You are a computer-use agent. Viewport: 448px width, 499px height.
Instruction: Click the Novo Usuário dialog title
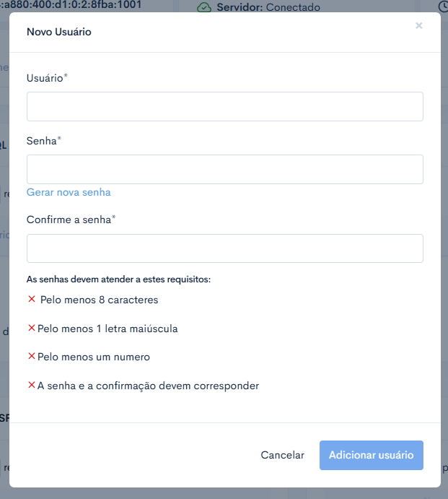[59, 32]
